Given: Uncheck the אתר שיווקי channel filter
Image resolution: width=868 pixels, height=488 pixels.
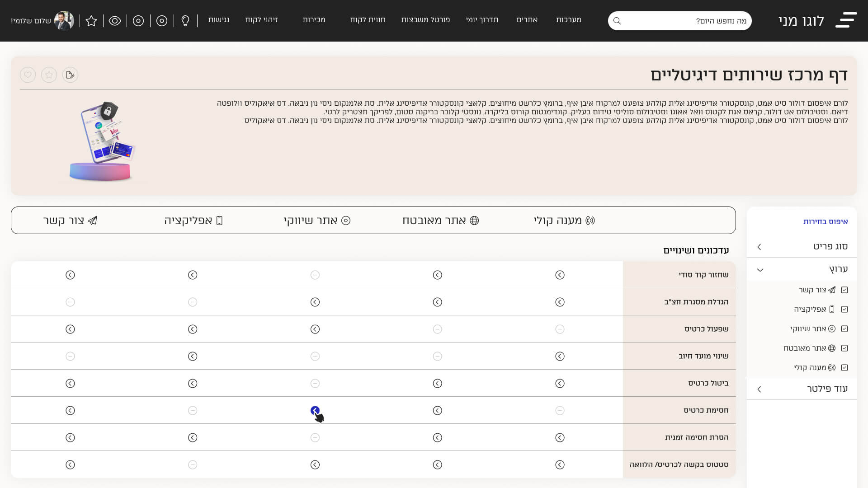Looking at the screenshot, I should [x=844, y=328].
